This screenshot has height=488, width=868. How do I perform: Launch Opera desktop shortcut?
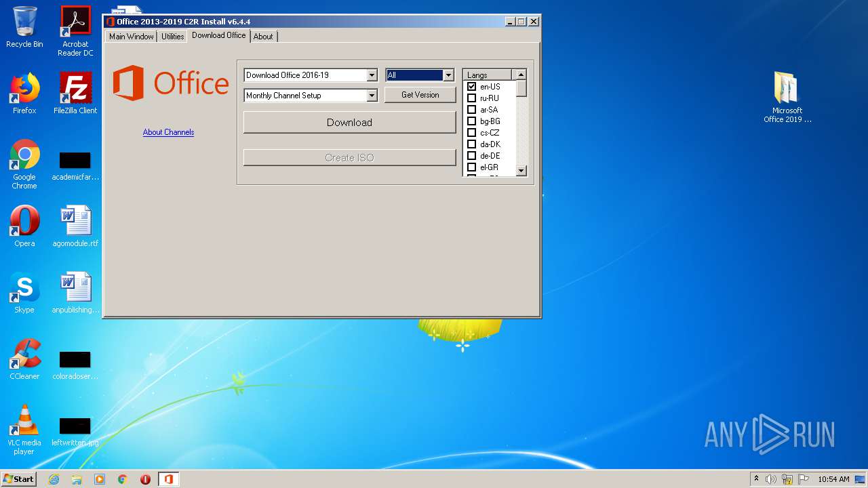pos(24,226)
